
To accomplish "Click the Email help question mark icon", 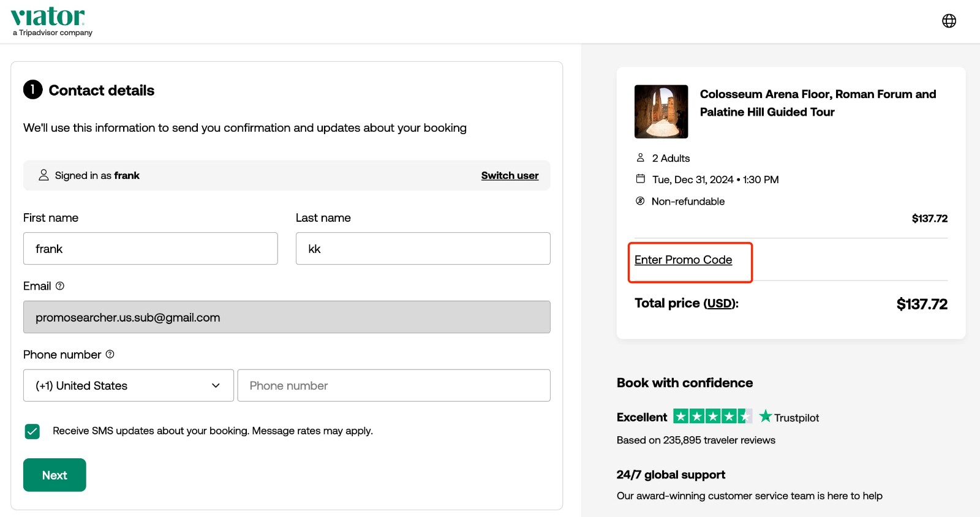I will coord(59,285).
